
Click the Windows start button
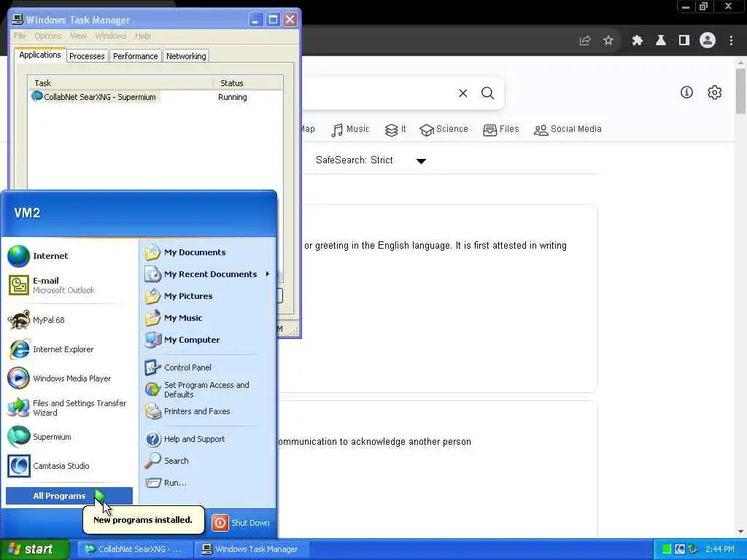tap(34, 549)
